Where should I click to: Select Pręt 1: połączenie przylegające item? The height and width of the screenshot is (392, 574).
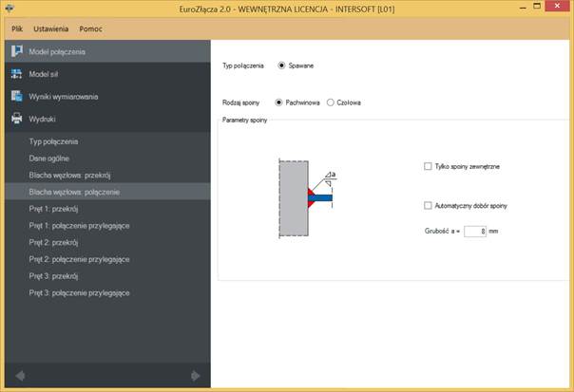pyautogui.click(x=107, y=226)
